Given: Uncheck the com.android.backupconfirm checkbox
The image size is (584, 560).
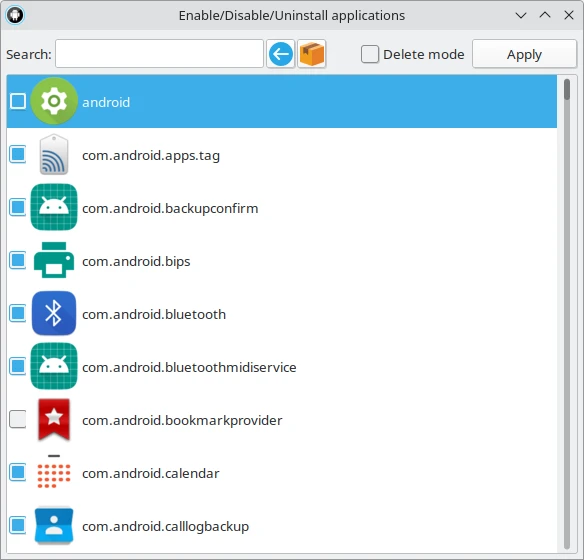Looking at the screenshot, I should coord(18,207).
